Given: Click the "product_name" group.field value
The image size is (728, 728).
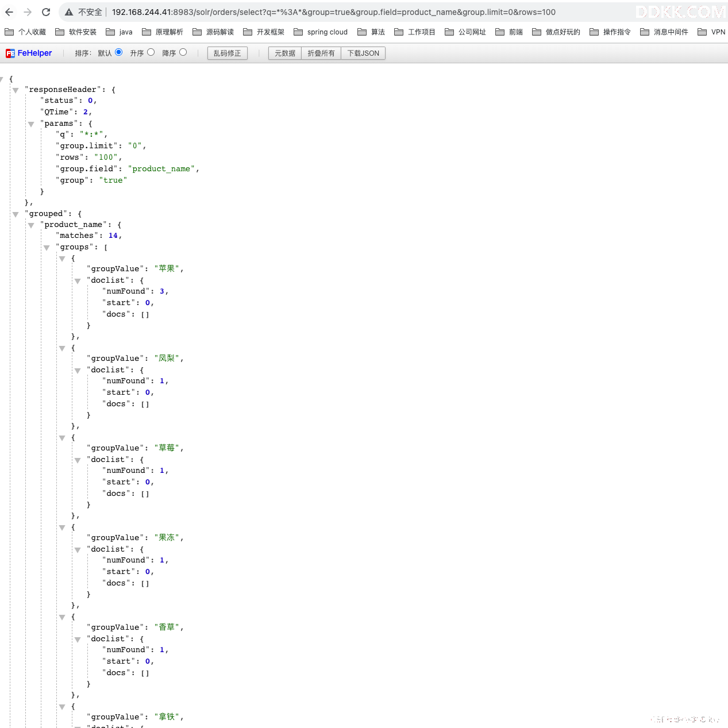Looking at the screenshot, I should tap(161, 169).
